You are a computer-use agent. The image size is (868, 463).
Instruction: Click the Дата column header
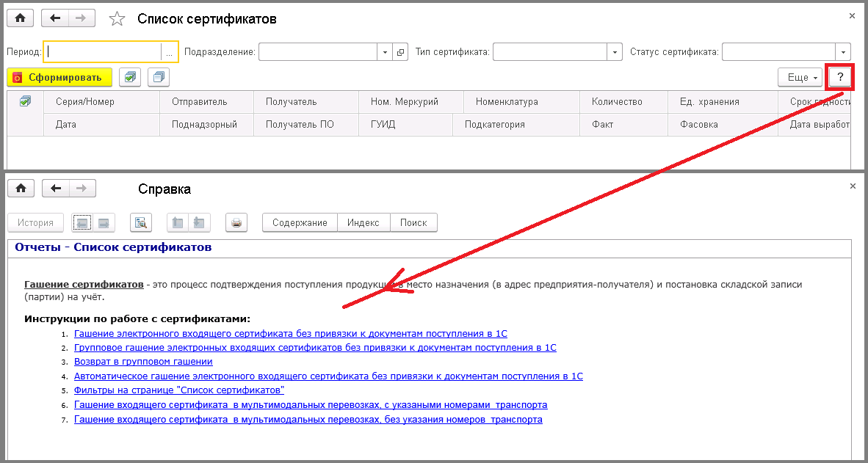click(x=101, y=125)
